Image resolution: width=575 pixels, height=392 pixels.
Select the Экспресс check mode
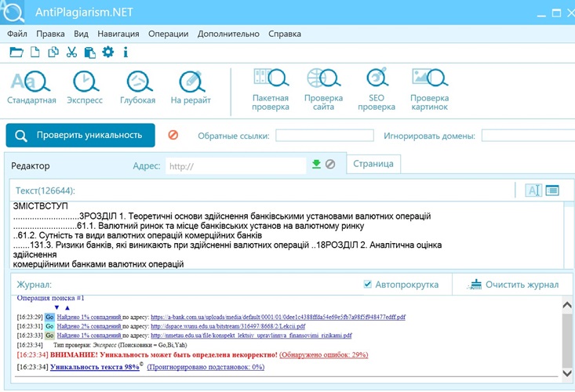tap(85, 88)
